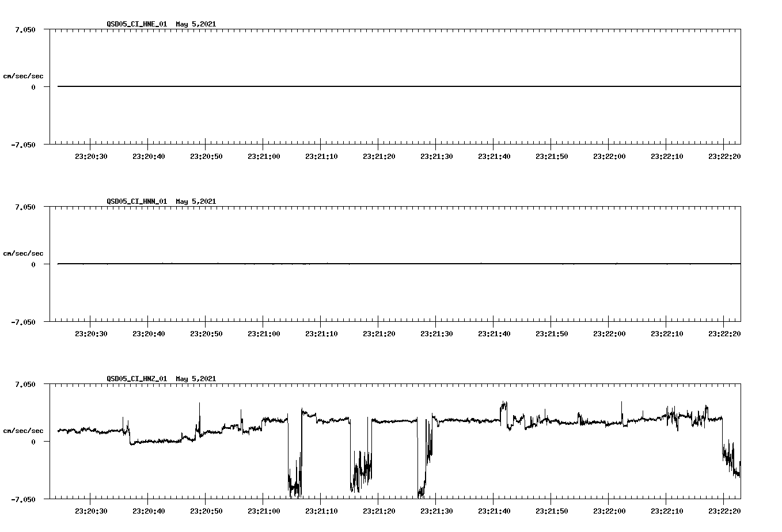Click the cm/sec/sec axis label on top plot
This screenshot has width=782, height=532.
click(23, 75)
